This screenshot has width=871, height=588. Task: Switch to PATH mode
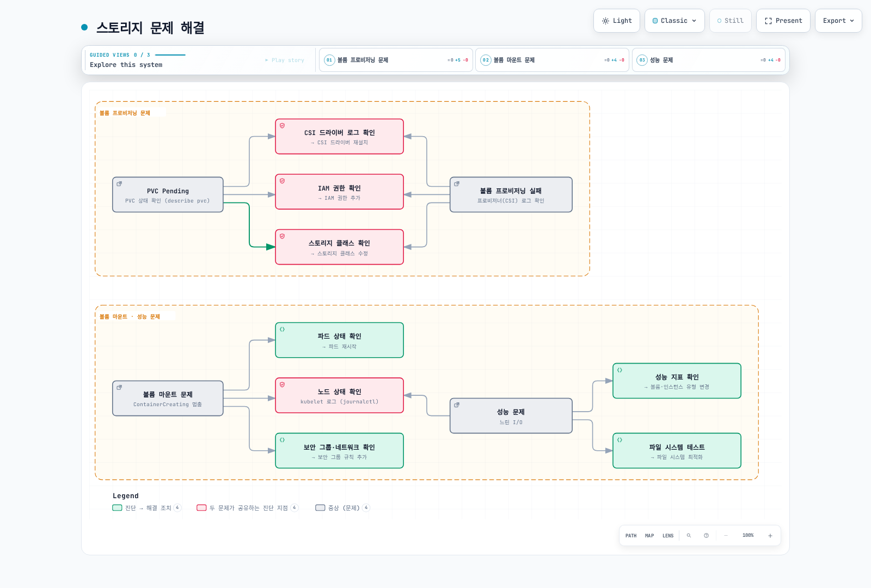(x=631, y=536)
